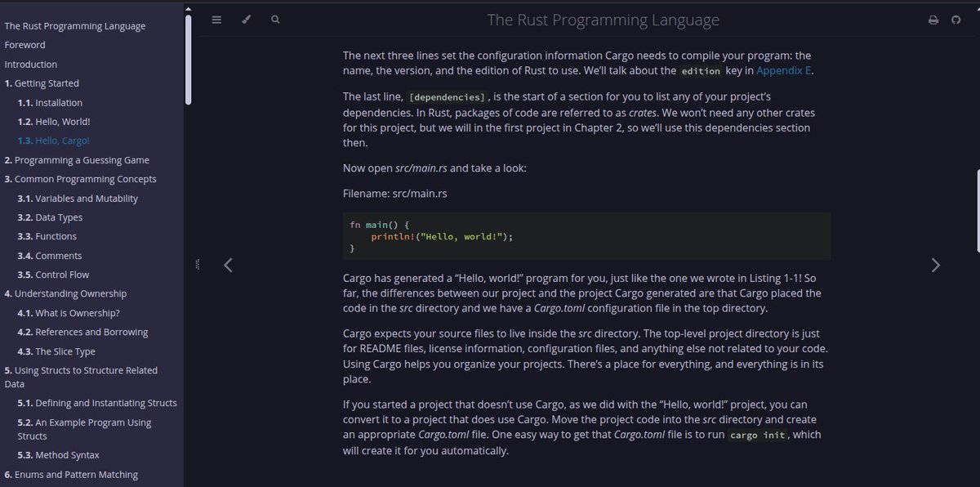Open the book's GitHub repository
Image resolution: width=980 pixels, height=487 pixels.
(x=956, y=19)
